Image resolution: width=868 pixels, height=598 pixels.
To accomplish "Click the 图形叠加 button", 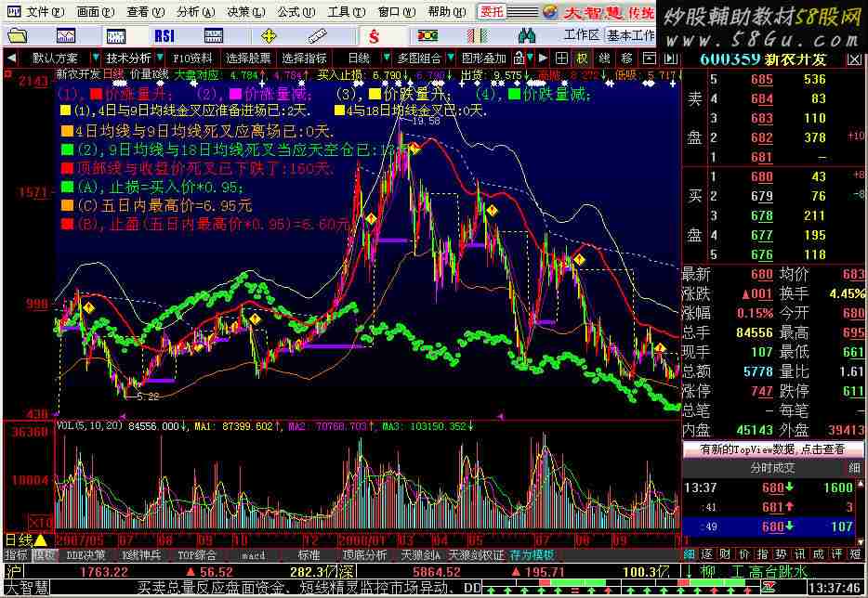I will [x=484, y=58].
